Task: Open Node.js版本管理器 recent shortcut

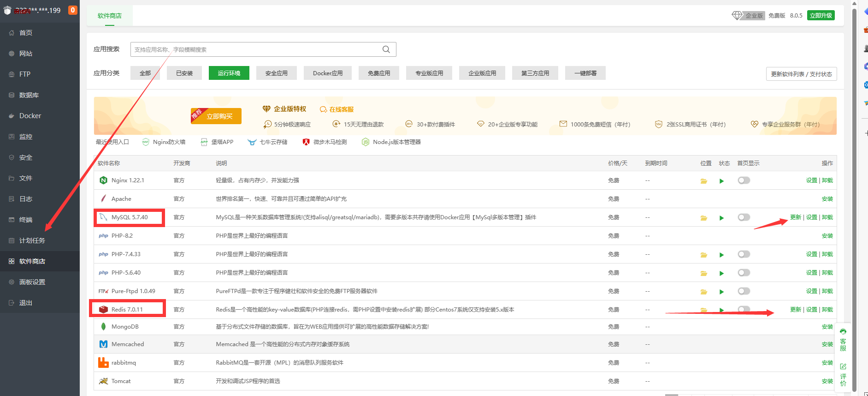Action: [x=391, y=142]
